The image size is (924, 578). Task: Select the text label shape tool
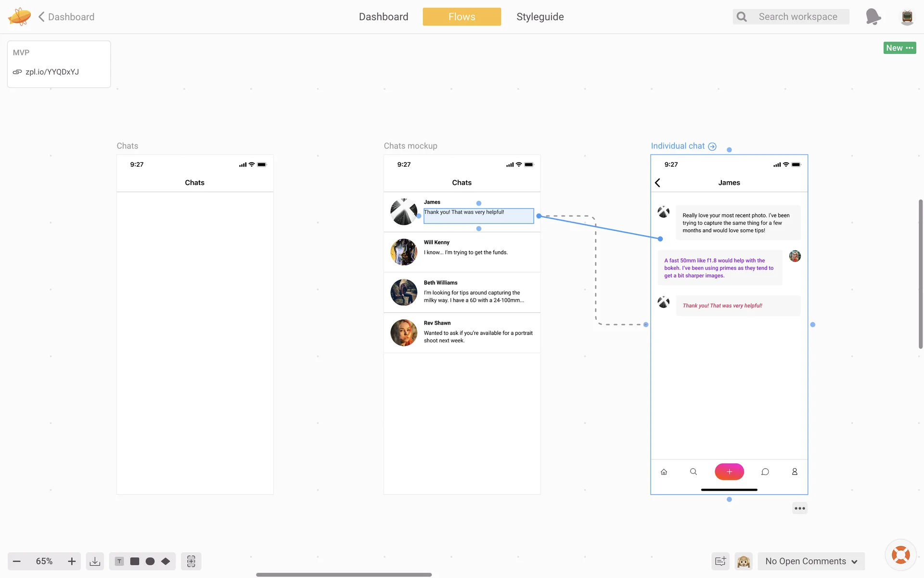119,561
